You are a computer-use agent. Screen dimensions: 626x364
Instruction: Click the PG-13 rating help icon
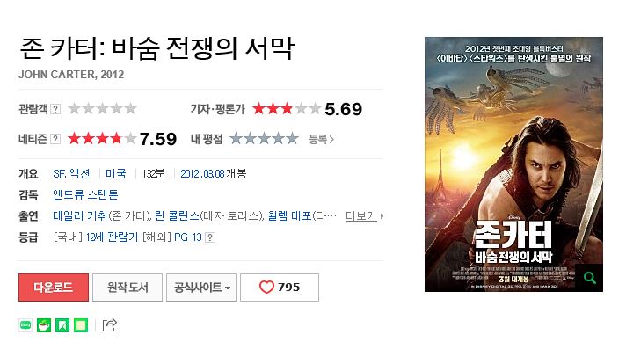pyautogui.click(x=210, y=237)
